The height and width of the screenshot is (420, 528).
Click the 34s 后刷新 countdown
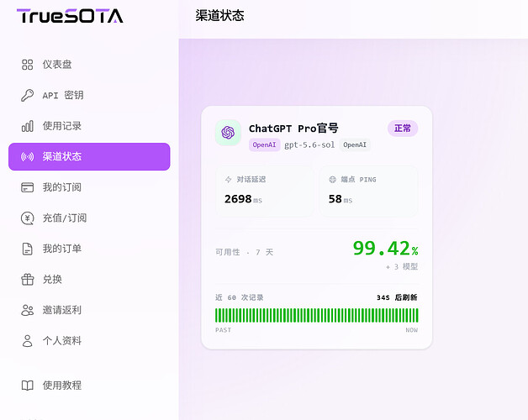(397, 297)
